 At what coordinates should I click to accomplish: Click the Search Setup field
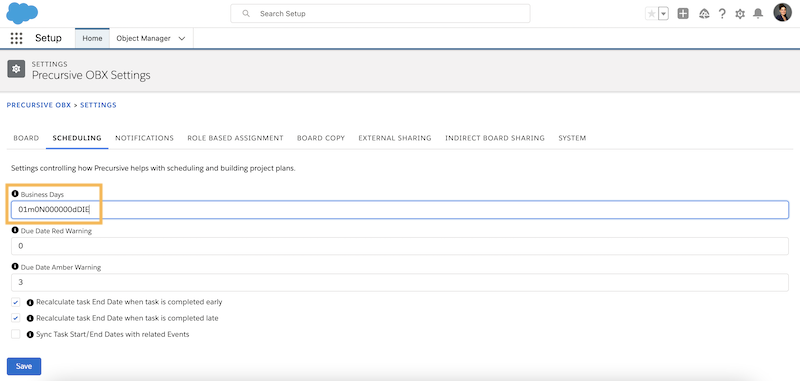pos(380,14)
